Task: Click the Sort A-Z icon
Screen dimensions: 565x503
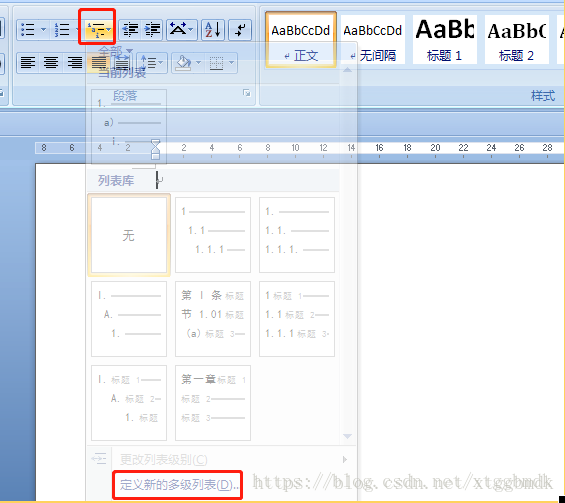Action: click(x=213, y=30)
